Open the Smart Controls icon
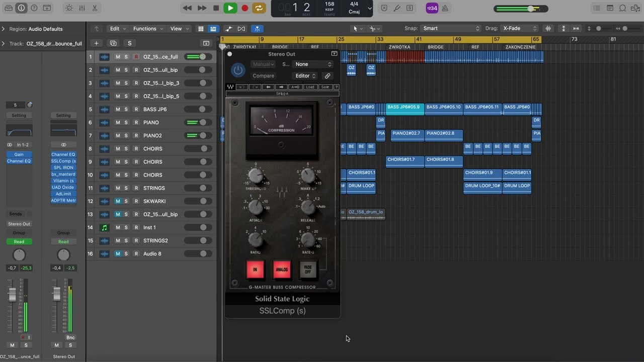644x362 pixels. point(69,8)
